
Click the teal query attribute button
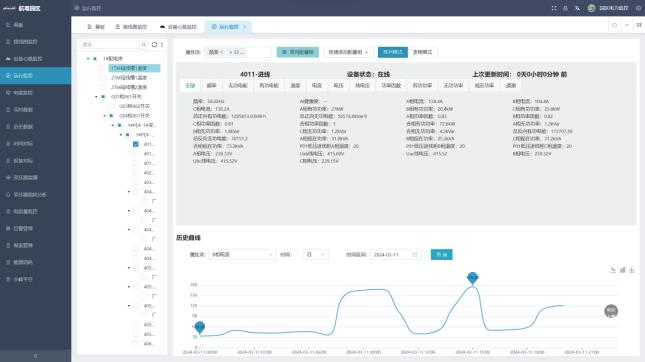pos(298,52)
